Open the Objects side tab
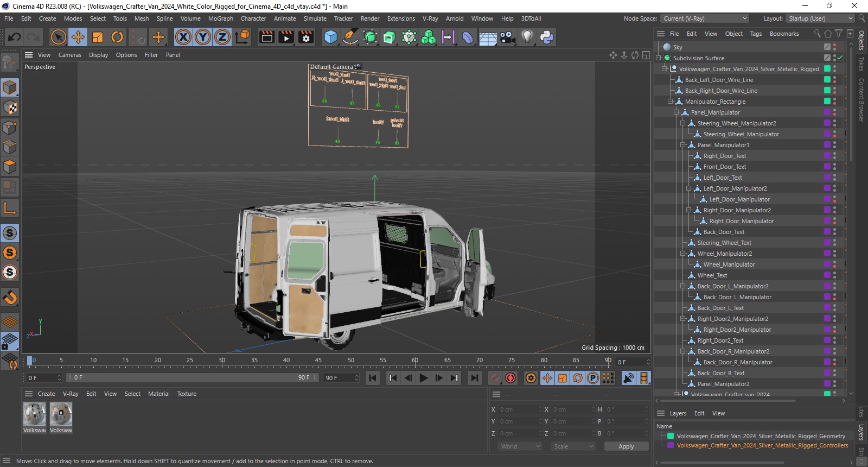The image size is (868, 467). pos(861,41)
